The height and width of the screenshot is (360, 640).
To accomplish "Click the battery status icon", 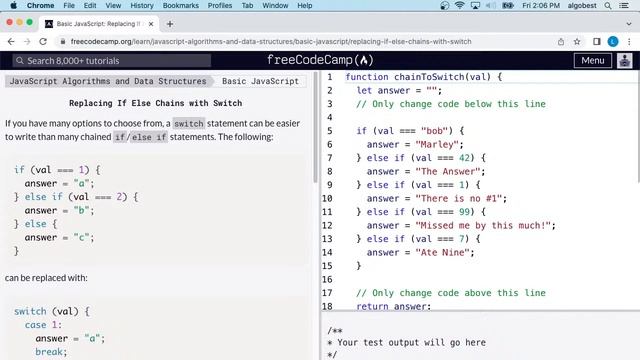I will [x=508, y=5].
